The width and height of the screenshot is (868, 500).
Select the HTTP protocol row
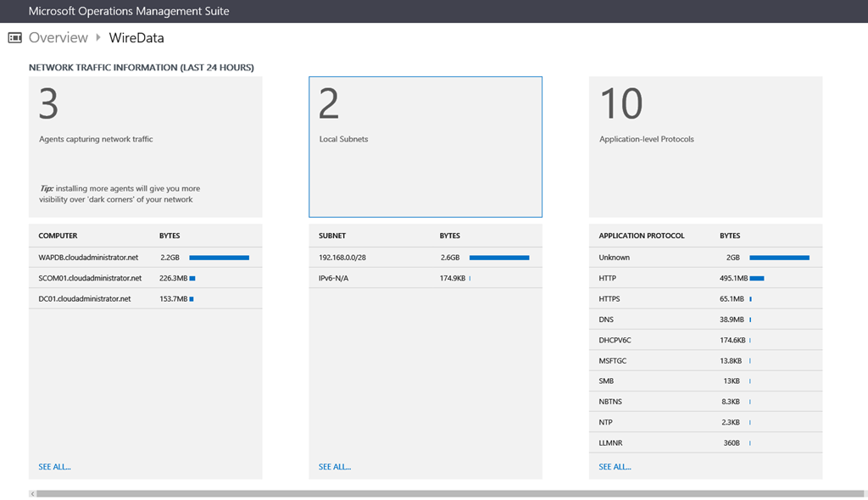608,278
